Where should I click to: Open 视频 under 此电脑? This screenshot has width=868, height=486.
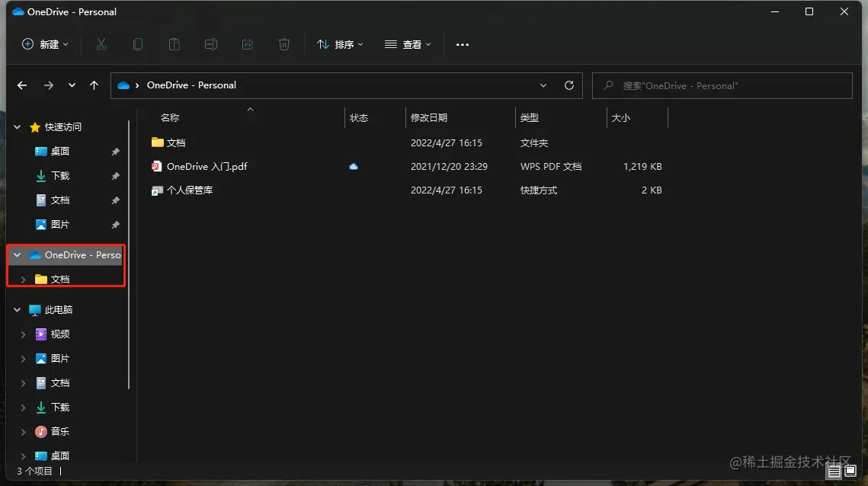click(59, 334)
